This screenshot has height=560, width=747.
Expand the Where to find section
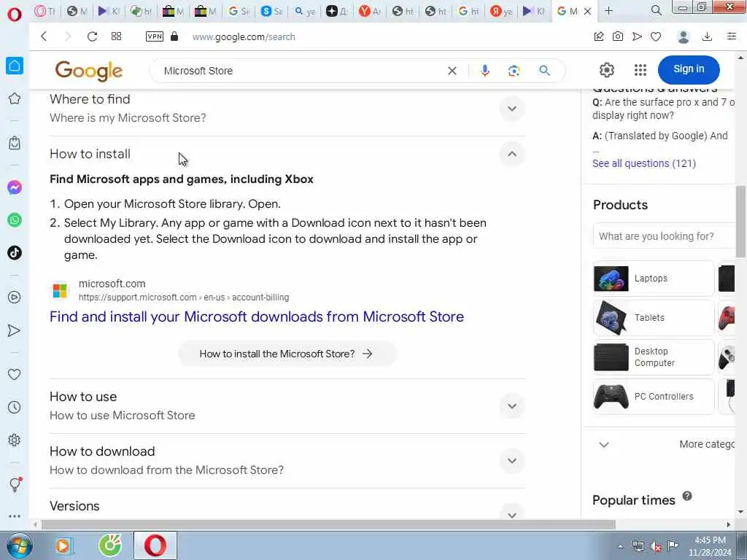512,109
